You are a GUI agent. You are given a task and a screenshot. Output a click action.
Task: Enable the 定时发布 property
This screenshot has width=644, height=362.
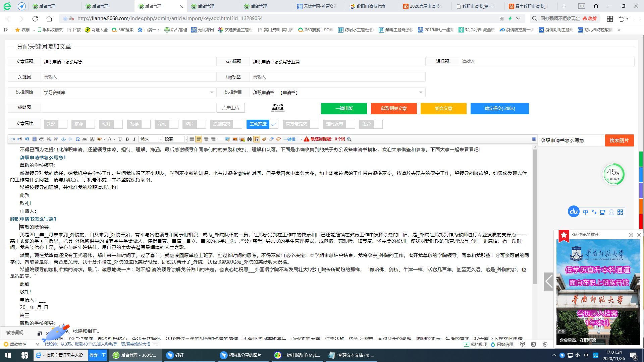351,124
